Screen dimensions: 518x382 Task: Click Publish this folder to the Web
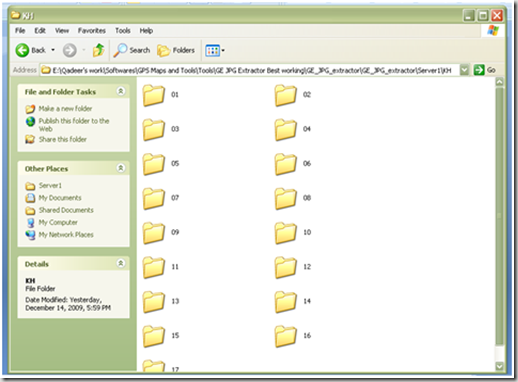[x=74, y=125]
